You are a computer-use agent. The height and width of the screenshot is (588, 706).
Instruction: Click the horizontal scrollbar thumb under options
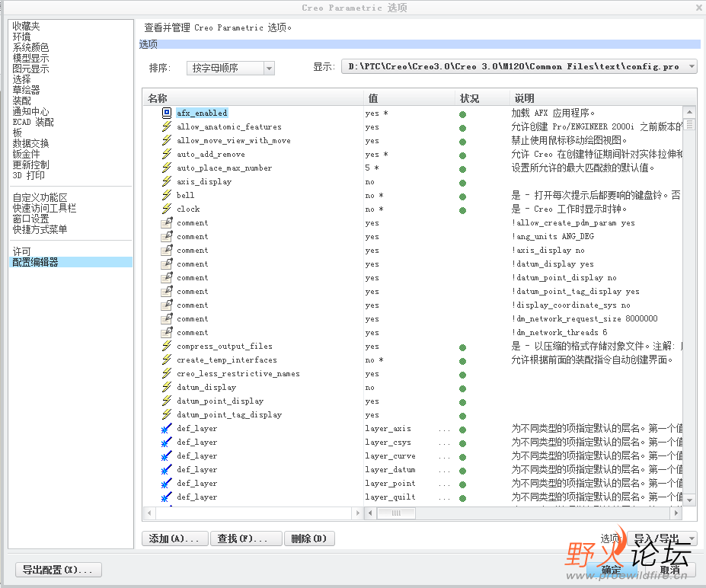(396, 513)
